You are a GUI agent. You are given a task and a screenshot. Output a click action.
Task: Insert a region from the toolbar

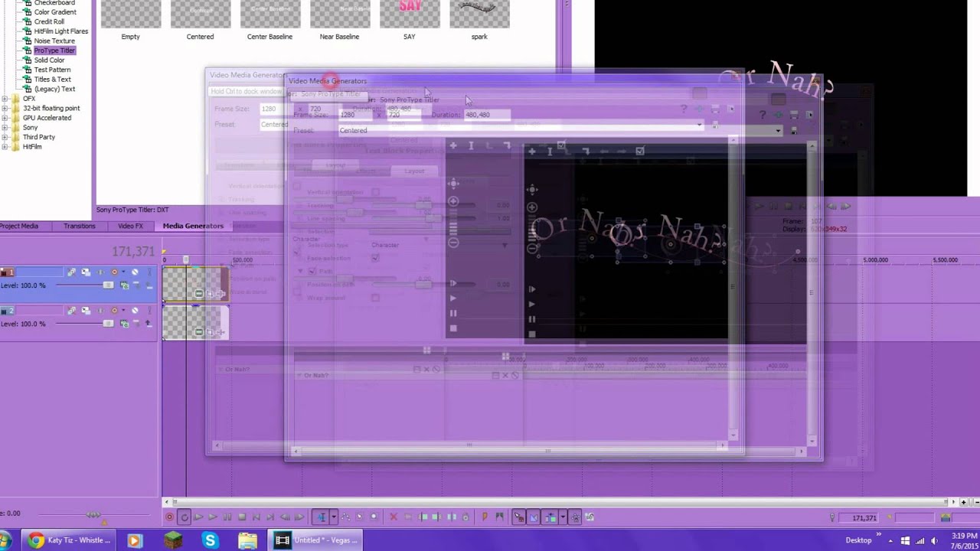click(499, 517)
